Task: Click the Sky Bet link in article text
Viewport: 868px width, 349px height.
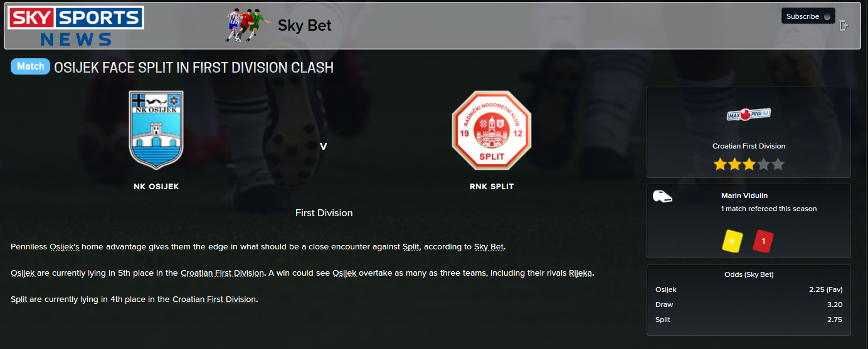Action: click(489, 247)
